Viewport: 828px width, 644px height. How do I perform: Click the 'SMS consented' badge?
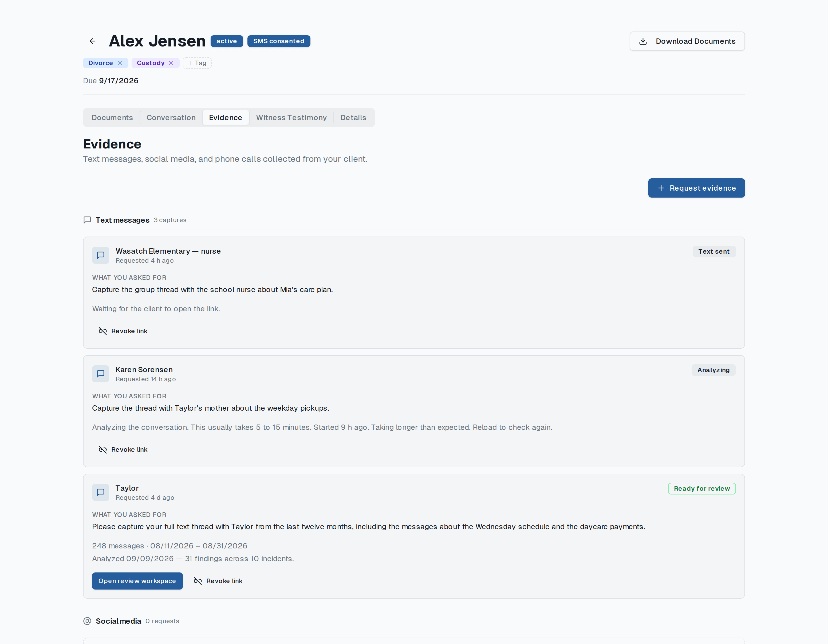(x=279, y=41)
